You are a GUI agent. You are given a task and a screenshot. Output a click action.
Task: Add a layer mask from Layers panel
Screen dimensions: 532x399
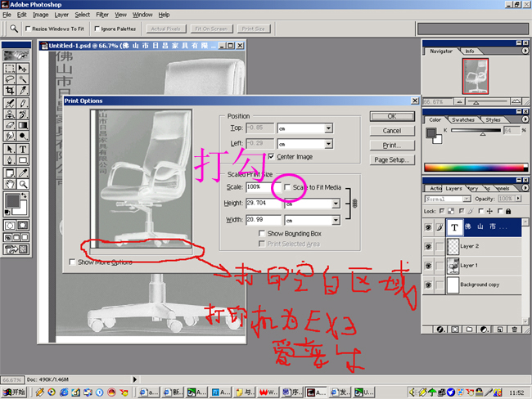click(x=455, y=330)
